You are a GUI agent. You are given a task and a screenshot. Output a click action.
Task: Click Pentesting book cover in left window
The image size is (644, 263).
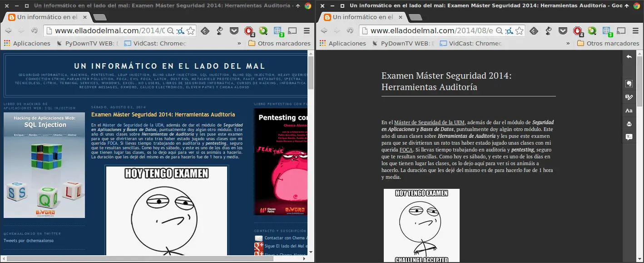pyautogui.click(x=280, y=162)
